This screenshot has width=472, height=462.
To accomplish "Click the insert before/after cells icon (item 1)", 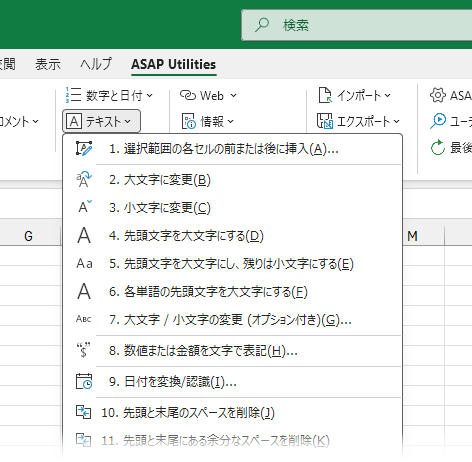I will (84, 148).
